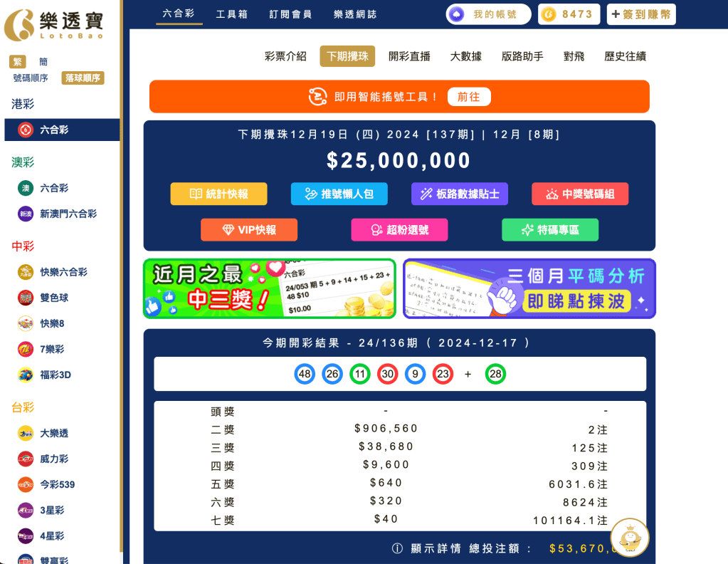Screen dimensions: 728x564
Task: Open the chat mascot floating icon
Action: coord(629,538)
